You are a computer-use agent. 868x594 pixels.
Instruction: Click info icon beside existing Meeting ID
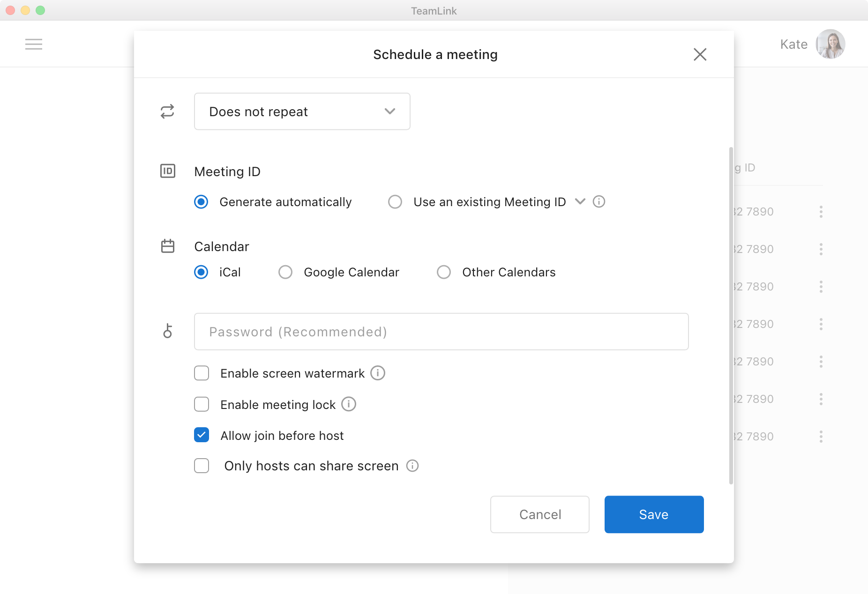[x=599, y=201]
